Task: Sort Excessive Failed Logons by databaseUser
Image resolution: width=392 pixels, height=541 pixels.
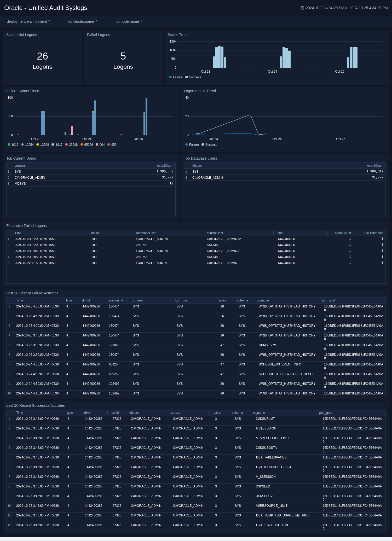Action: tap(146, 233)
